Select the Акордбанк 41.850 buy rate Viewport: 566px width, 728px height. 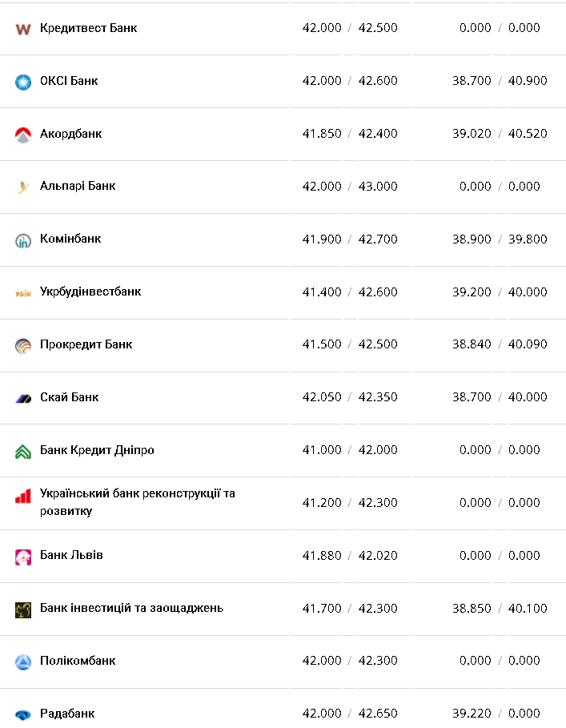(322, 134)
